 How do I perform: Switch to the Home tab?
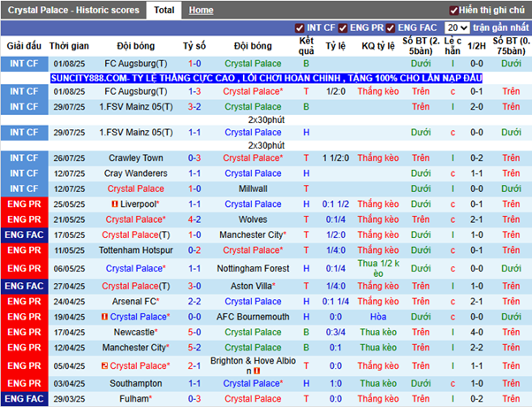[201, 11]
